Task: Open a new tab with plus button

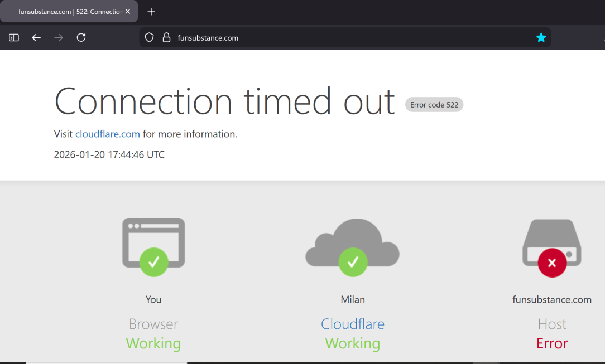Action: click(x=151, y=12)
